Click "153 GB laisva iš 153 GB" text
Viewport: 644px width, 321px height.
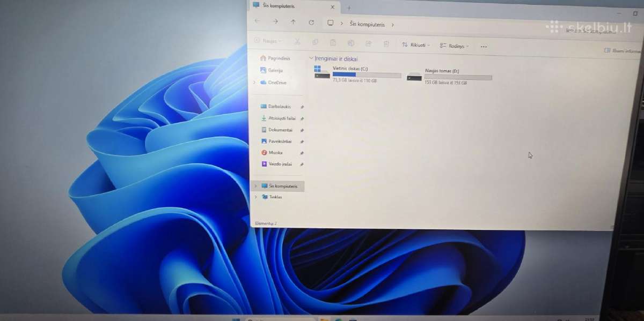pyautogui.click(x=445, y=83)
